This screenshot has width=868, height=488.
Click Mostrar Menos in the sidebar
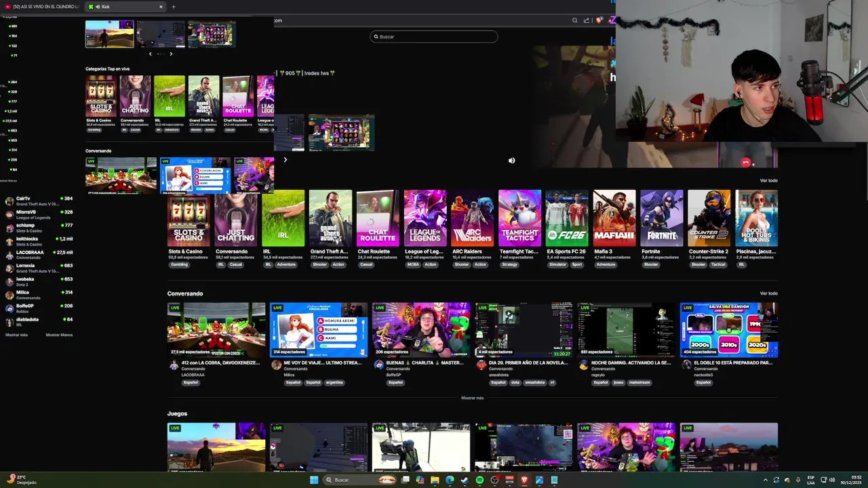tap(59, 335)
